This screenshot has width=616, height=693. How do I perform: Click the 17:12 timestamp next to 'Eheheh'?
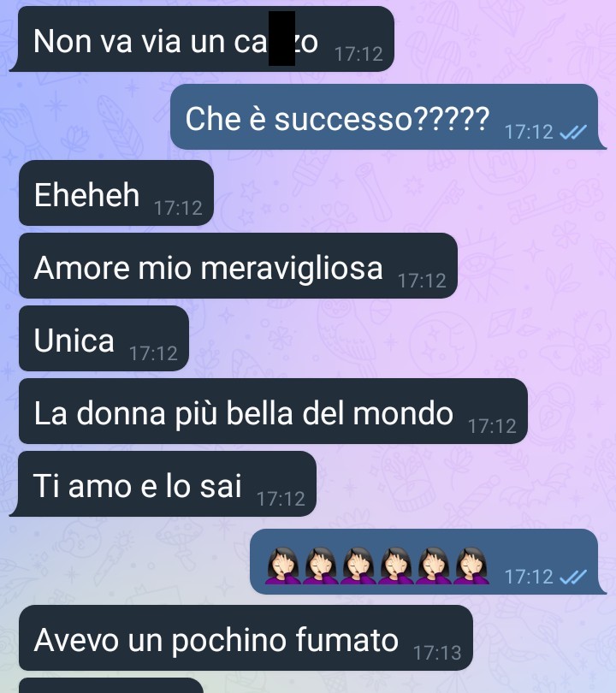click(178, 208)
